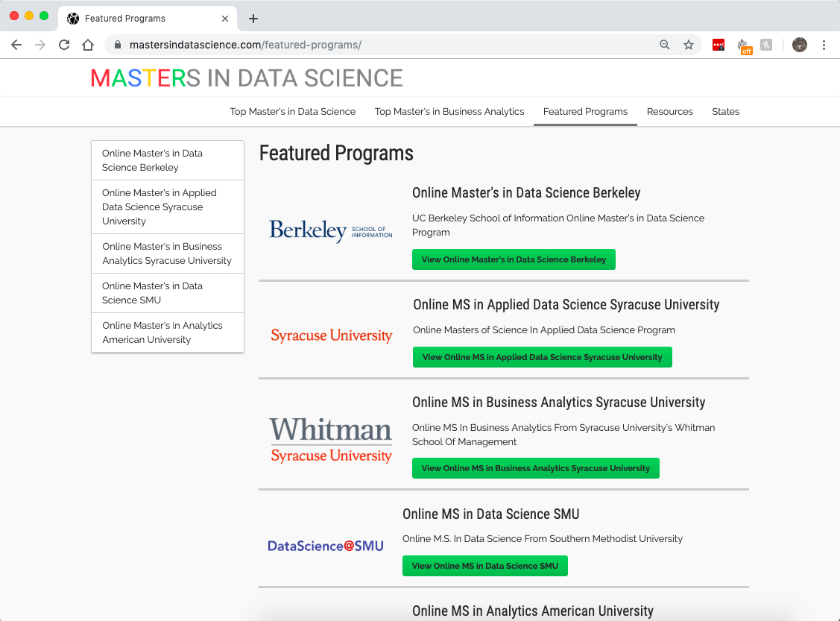
Task: Open the user profile avatar
Action: pos(800,45)
